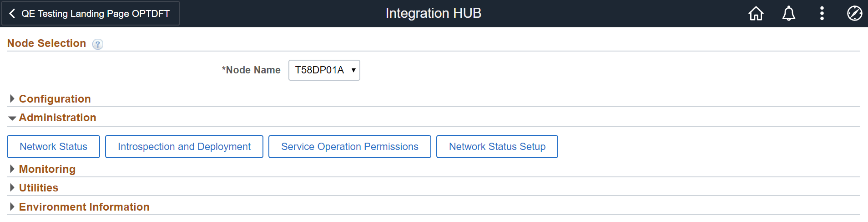
Task: Open the Notifications bell
Action: [788, 14]
